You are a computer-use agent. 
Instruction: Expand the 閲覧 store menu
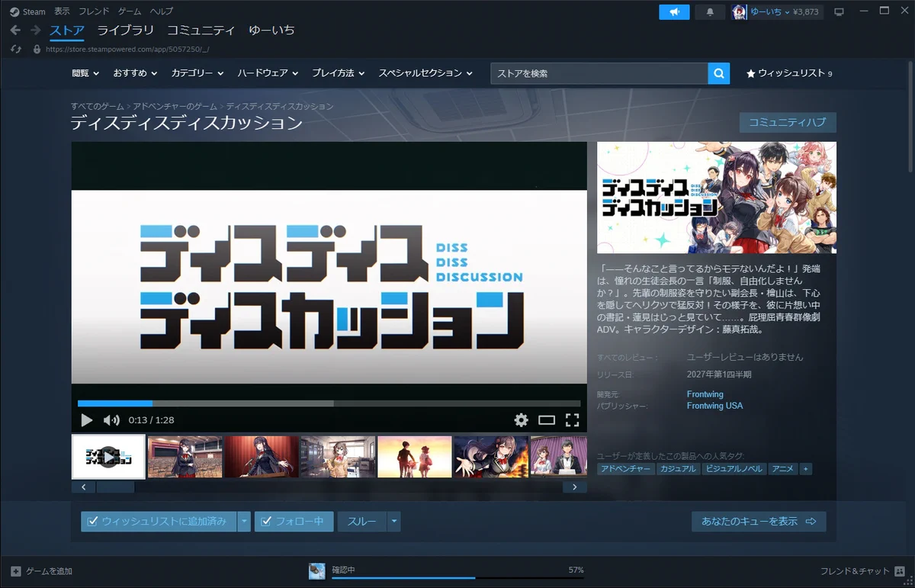[86, 73]
